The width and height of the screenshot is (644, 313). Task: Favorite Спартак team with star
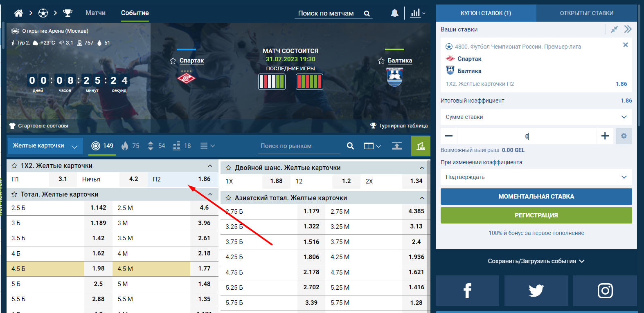pyautogui.click(x=173, y=61)
